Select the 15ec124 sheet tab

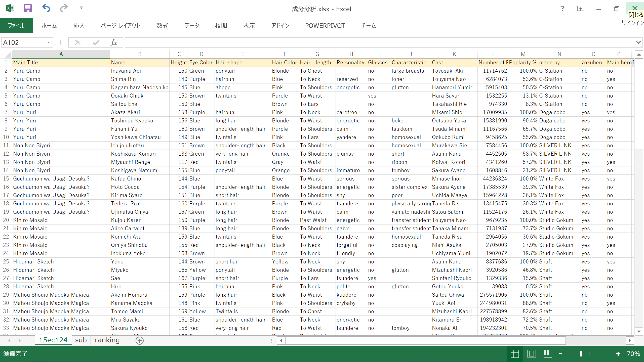pyautogui.click(x=53, y=340)
